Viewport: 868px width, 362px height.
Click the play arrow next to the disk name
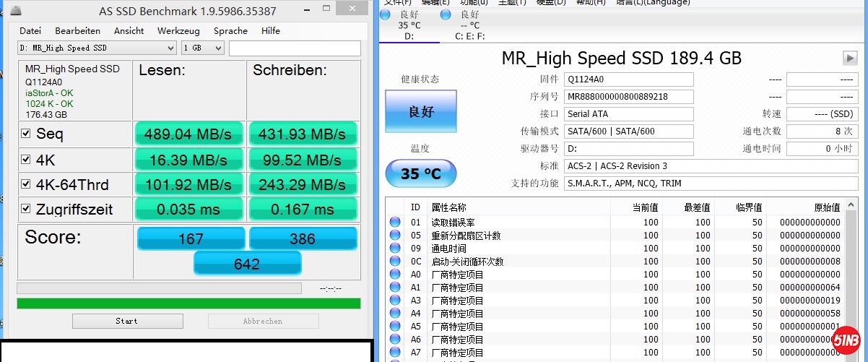(x=849, y=59)
